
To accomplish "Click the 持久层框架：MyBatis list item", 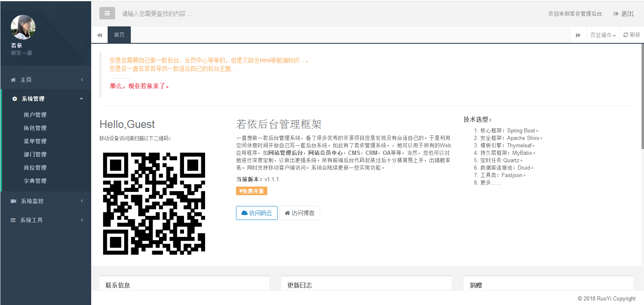I will pyautogui.click(x=508, y=153).
